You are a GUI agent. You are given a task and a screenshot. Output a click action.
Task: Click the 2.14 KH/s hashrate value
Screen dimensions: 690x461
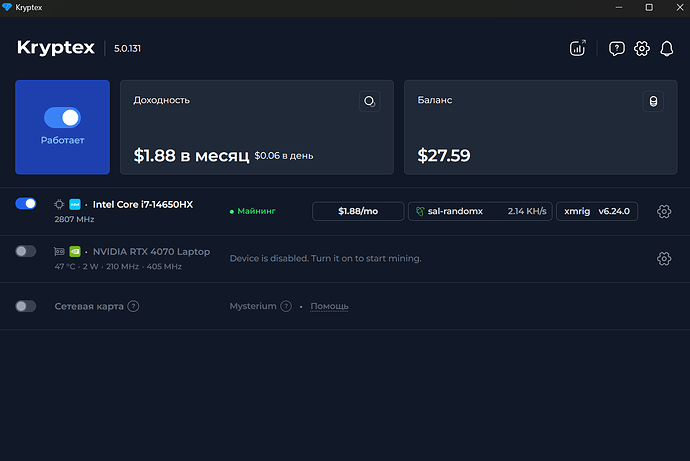point(527,212)
